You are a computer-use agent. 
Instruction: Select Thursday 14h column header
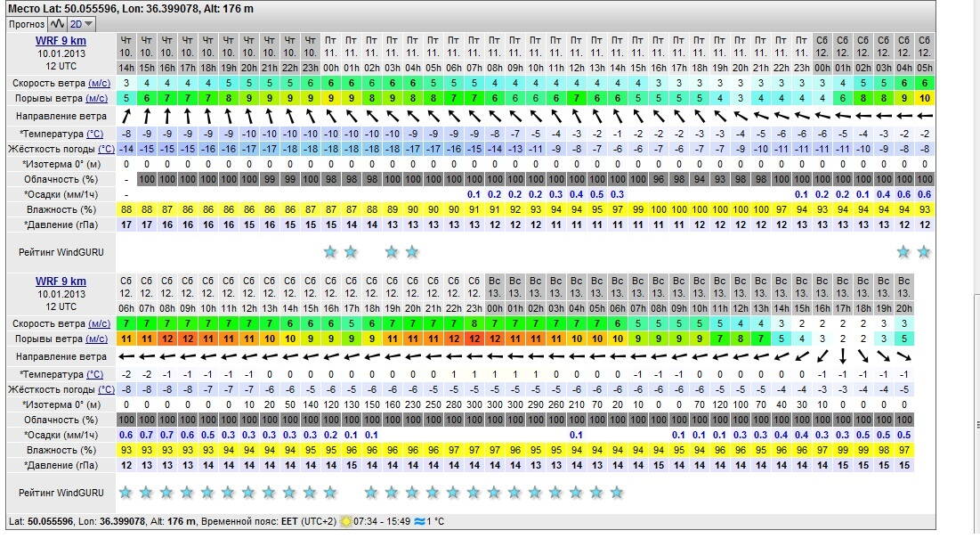click(126, 53)
